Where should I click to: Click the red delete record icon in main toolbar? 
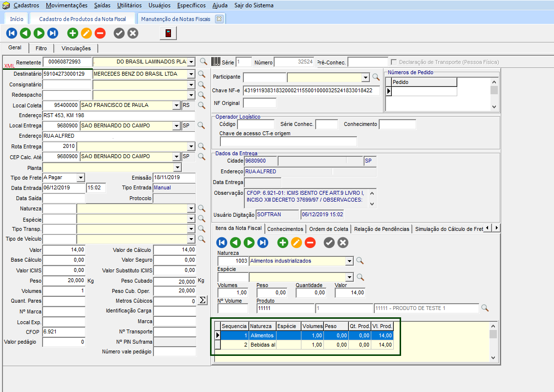[100, 33]
